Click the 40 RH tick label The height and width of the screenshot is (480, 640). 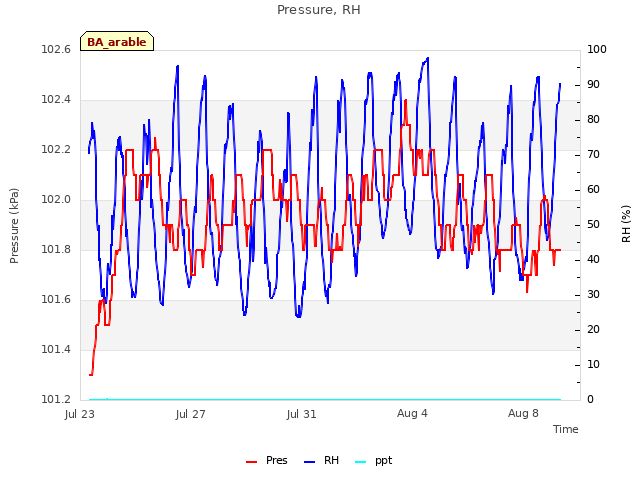click(593, 260)
